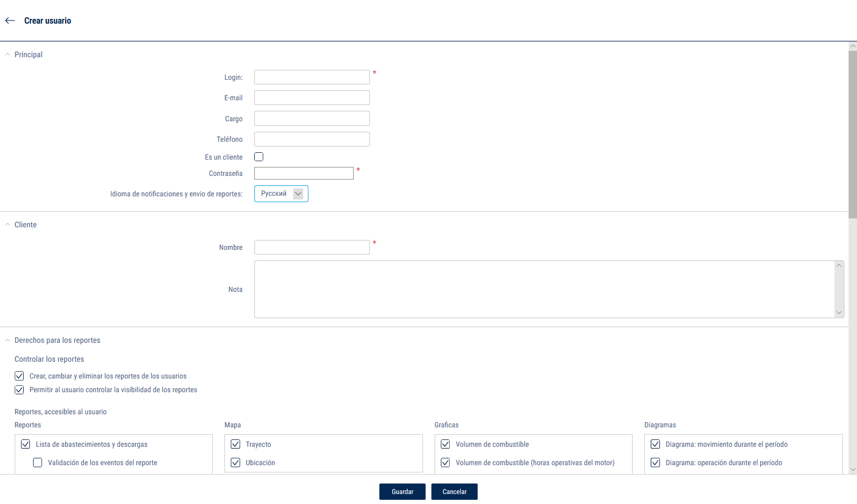This screenshot has height=504, width=857.
Task: Uncheck Permitir al usuario controlar la visibilidad
Action: [x=19, y=390]
